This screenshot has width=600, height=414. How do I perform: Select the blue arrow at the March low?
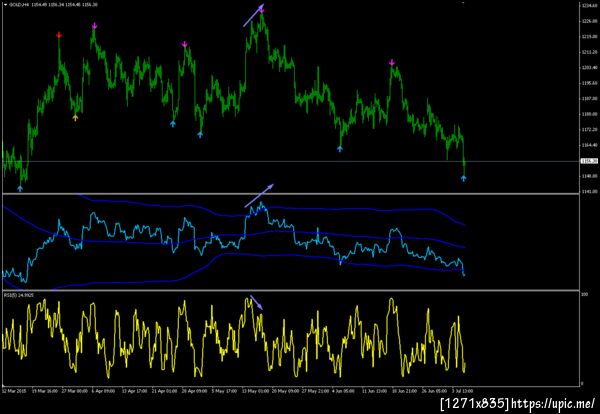click(20, 188)
